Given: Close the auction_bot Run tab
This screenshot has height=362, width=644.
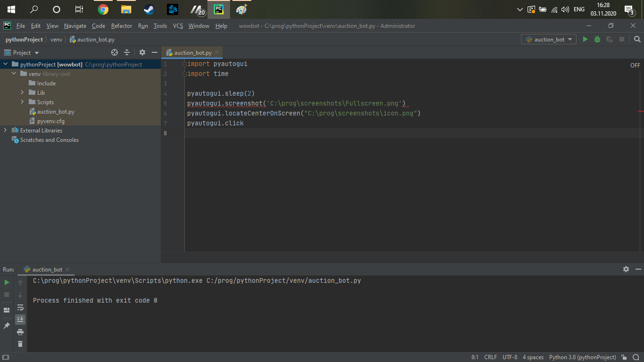Looking at the screenshot, I should click(x=68, y=270).
